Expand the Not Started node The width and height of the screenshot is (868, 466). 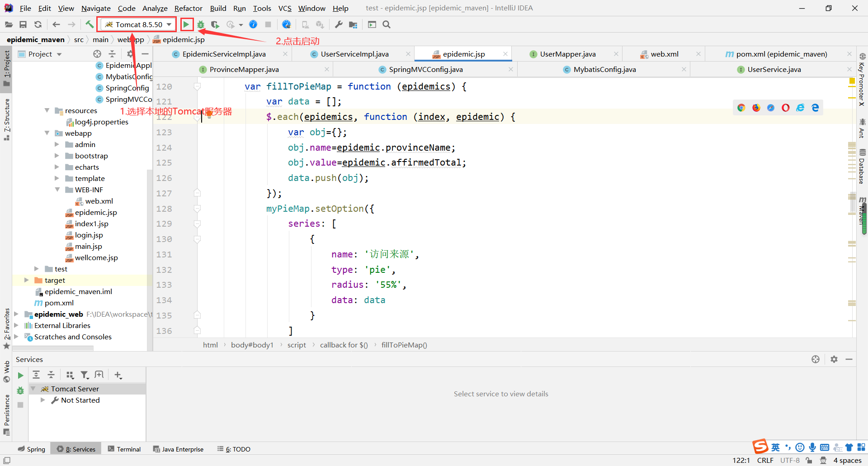coord(42,400)
